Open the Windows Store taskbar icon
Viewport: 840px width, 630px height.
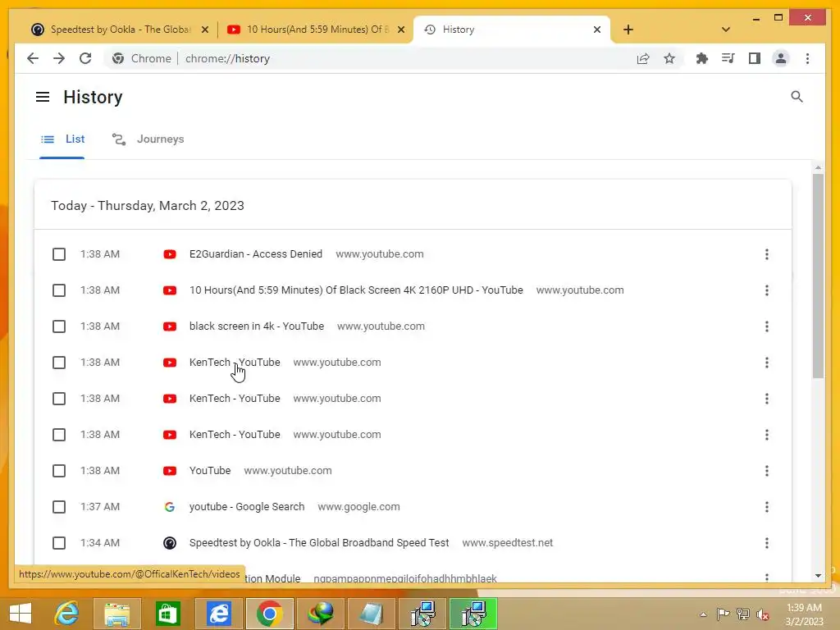click(x=167, y=614)
